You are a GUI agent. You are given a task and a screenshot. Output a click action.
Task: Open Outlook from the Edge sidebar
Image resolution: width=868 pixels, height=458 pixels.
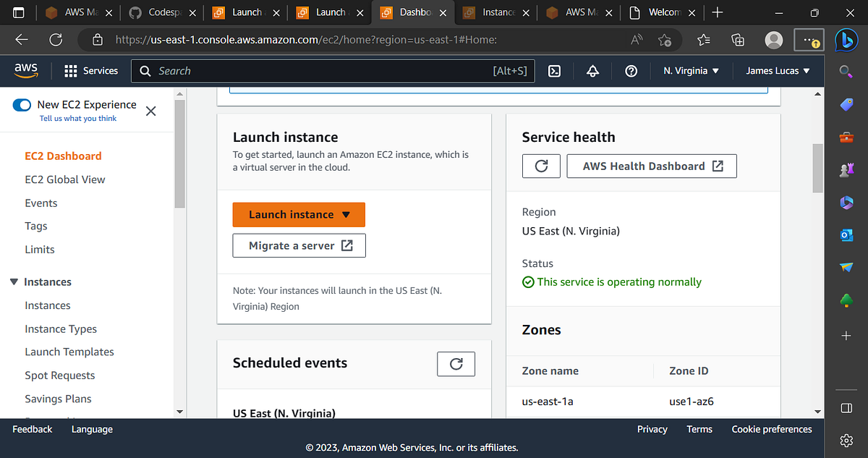click(846, 234)
